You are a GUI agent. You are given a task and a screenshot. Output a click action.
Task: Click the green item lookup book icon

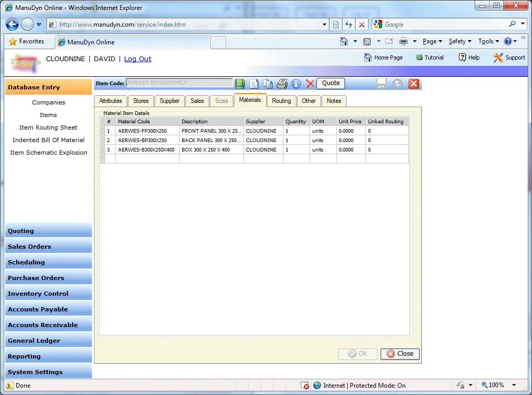click(x=240, y=84)
